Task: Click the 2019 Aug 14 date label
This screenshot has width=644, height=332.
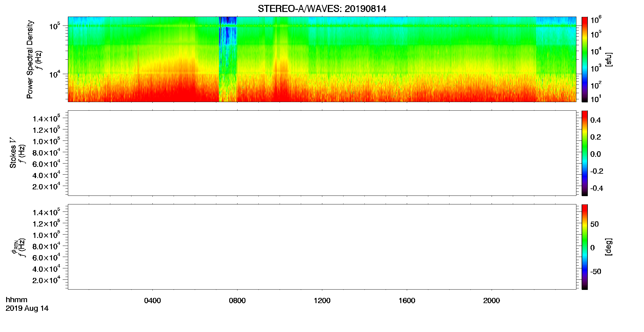Action: point(27,308)
